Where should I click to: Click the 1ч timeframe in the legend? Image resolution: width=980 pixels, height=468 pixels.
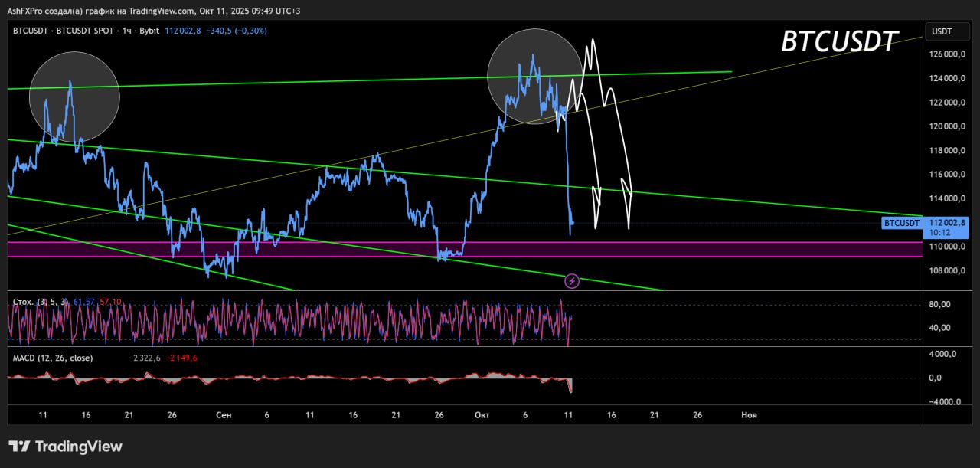[126, 31]
